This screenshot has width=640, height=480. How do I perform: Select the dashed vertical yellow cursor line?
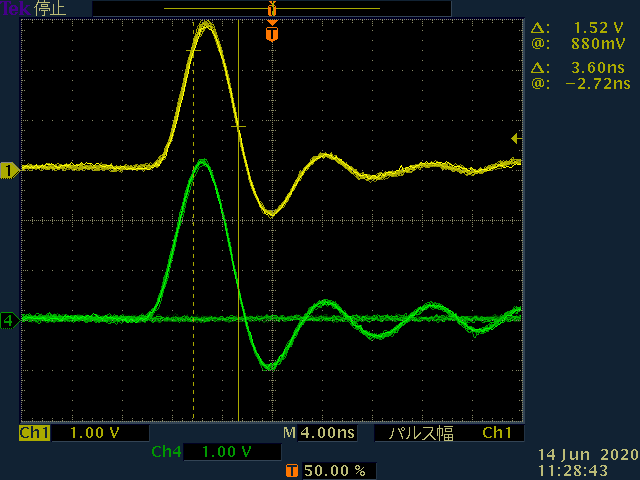pos(193,220)
